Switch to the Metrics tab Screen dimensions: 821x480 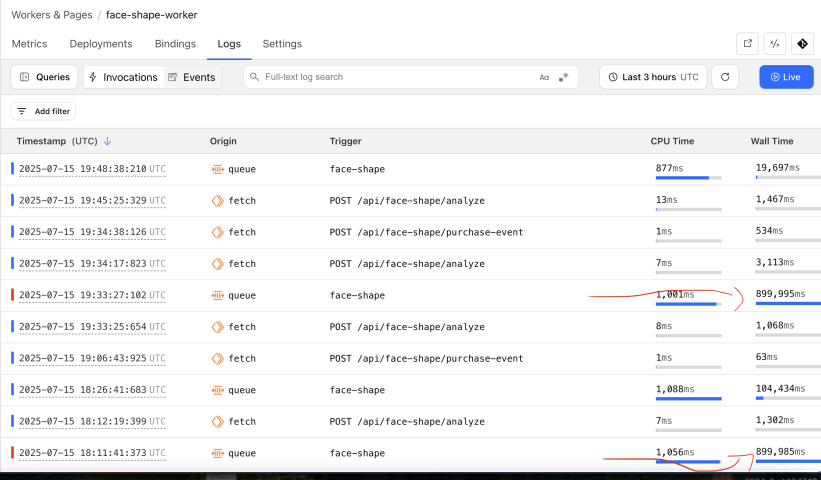click(29, 44)
